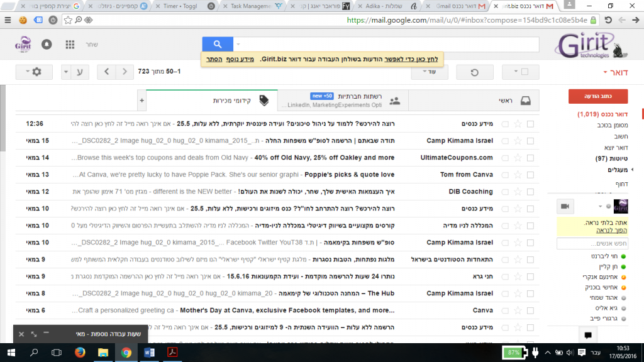Open the Chrome hamburger menu
644x362 pixels.
(8, 19)
